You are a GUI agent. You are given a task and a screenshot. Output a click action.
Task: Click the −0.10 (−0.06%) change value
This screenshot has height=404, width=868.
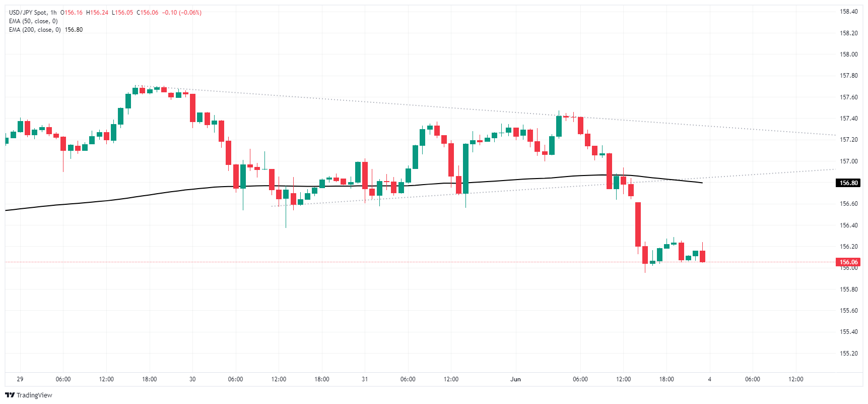[x=182, y=13]
